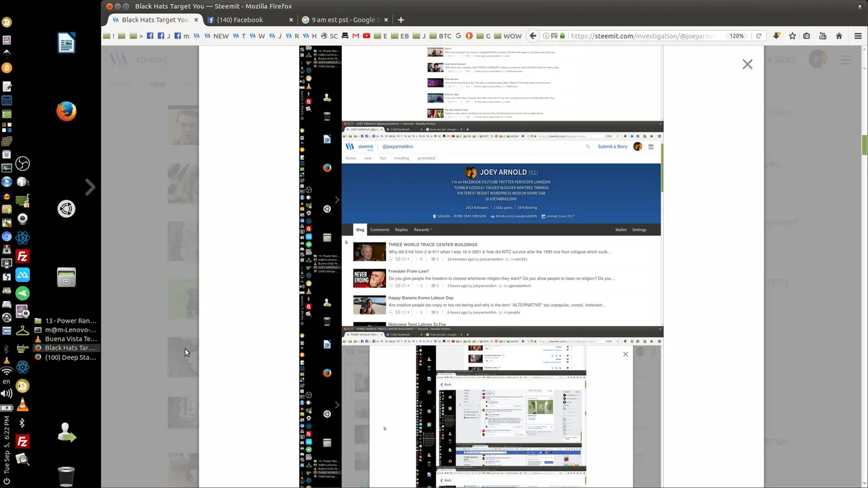Image resolution: width=868 pixels, height=488 pixels.
Task: Open Comments tab in screenshot image
Action: pos(380,230)
